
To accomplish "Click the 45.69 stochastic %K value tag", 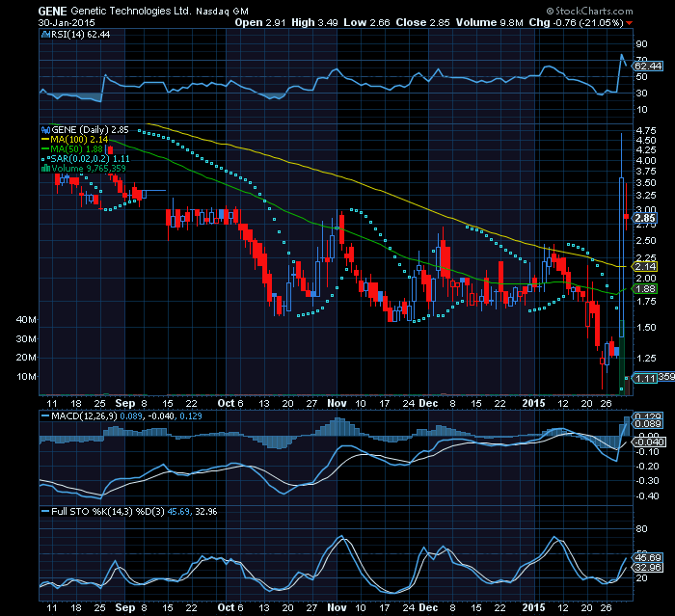I will pos(649,558).
